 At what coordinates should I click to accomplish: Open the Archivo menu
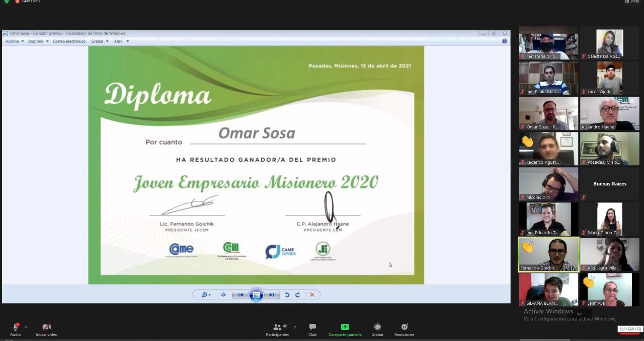coord(14,41)
